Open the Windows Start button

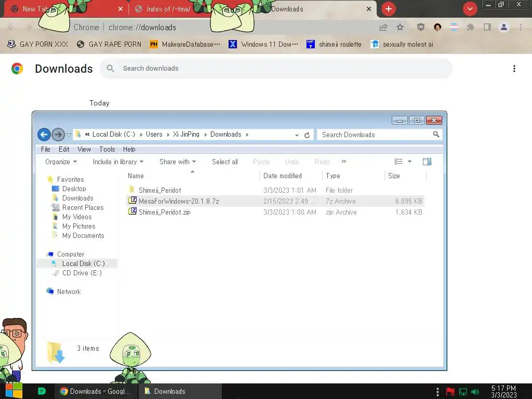pyautogui.click(x=14, y=391)
